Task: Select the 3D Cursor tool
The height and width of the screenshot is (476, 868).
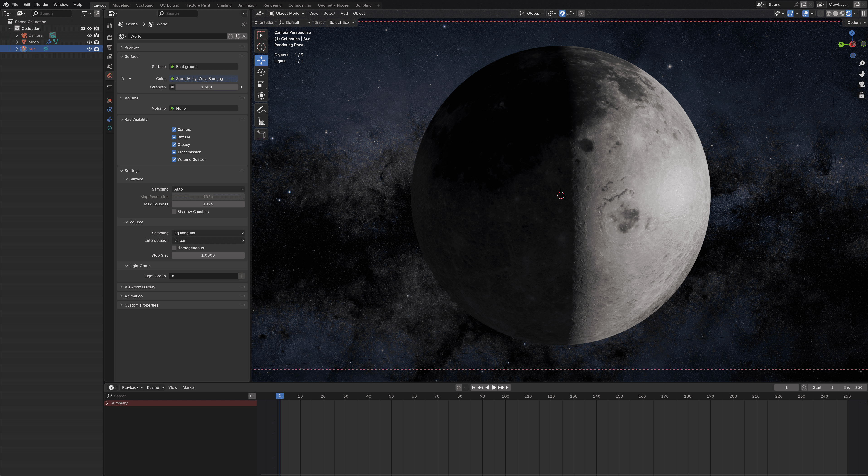Action: point(261,47)
